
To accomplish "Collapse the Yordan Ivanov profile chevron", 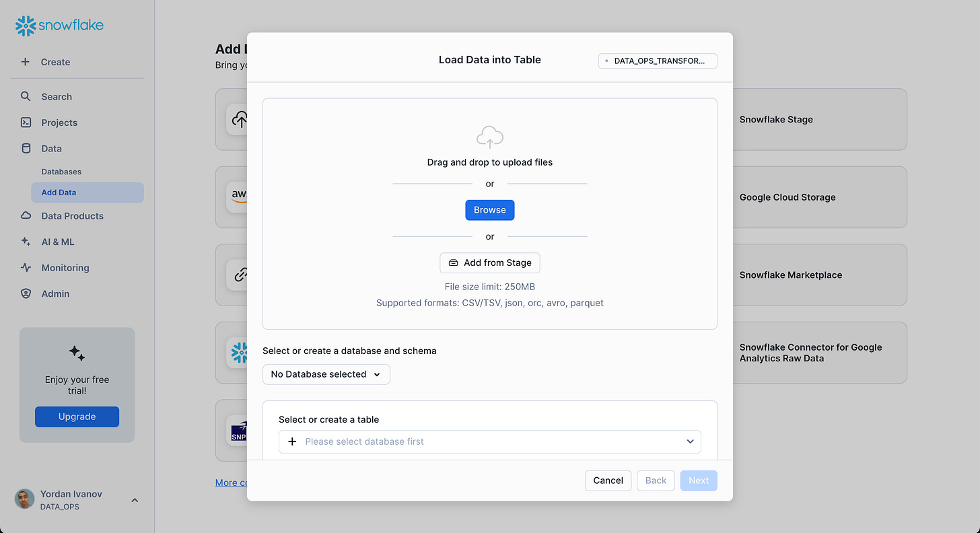I will tap(134, 500).
